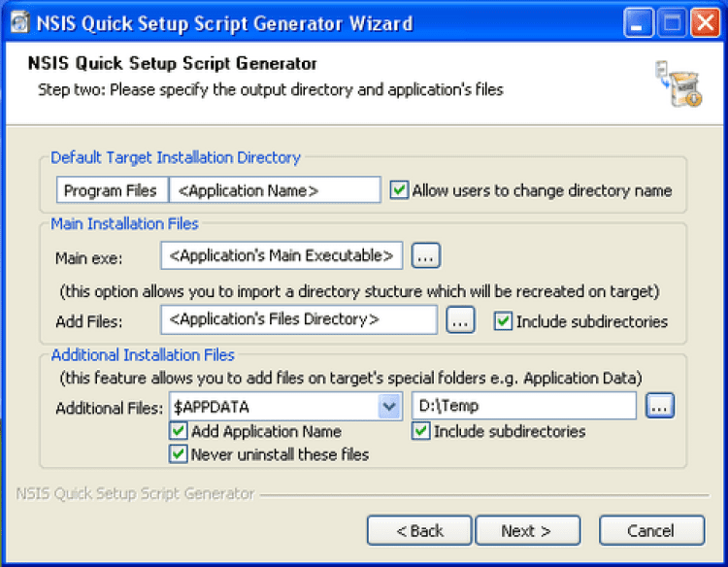This screenshot has height=567, width=728.
Task: Maximize the wizard window
Action: [x=672, y=22]
